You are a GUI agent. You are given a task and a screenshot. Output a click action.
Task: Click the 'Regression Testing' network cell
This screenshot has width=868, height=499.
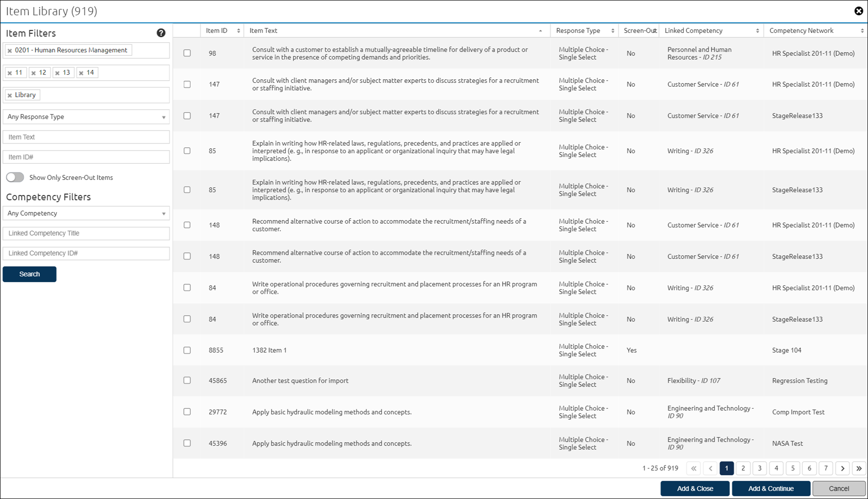(800, 380)
